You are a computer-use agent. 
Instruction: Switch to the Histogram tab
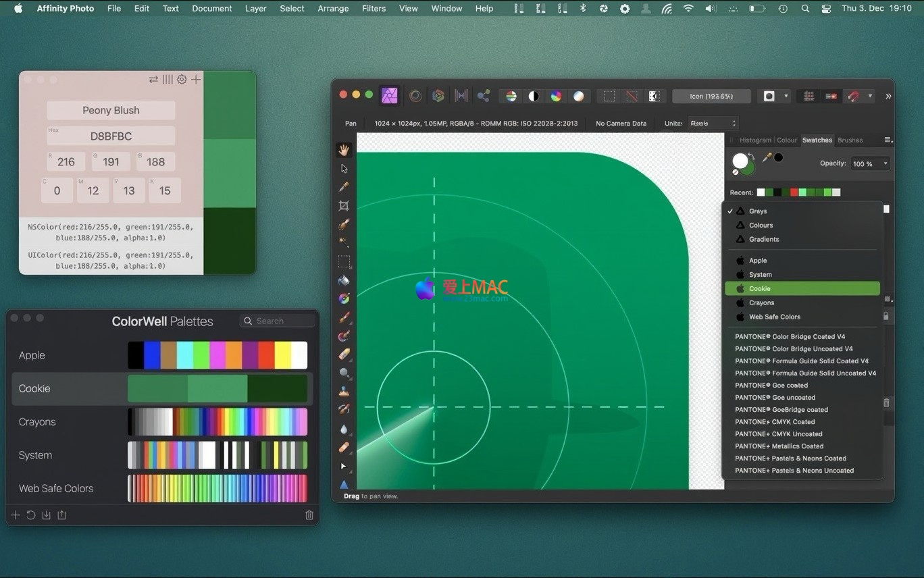(754, 140)
